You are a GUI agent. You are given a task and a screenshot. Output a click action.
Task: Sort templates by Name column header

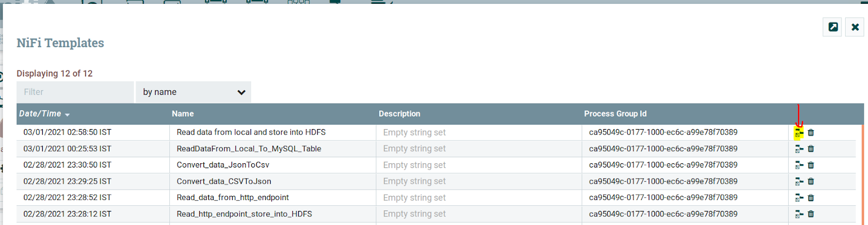tap(183, 114)
